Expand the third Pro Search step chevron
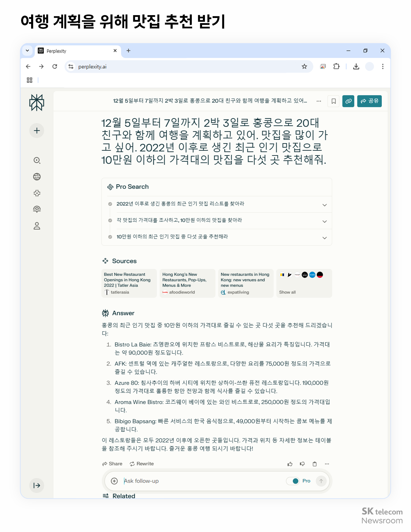The image size is (411, 532). coord(325,238)
